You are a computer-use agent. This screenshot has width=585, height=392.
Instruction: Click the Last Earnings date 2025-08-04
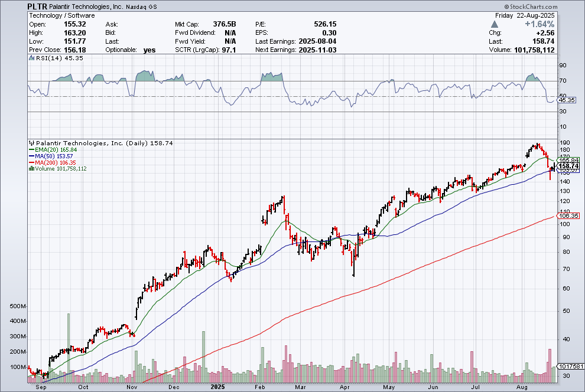pos(317,41)
